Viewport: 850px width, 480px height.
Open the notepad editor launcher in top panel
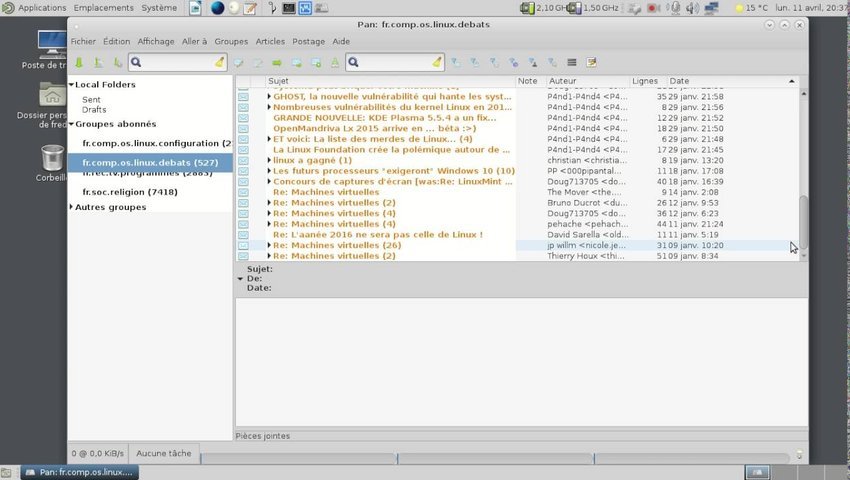pos(250,8)
